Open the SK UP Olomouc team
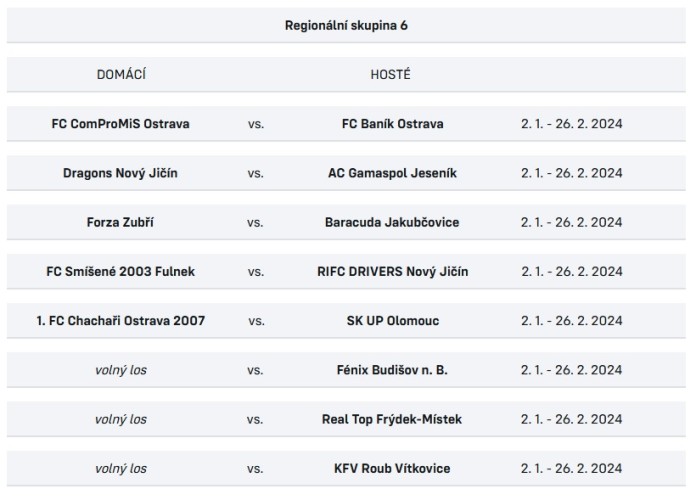The height and width of the screenshot is (500, 696). click(x=392, y=321)
